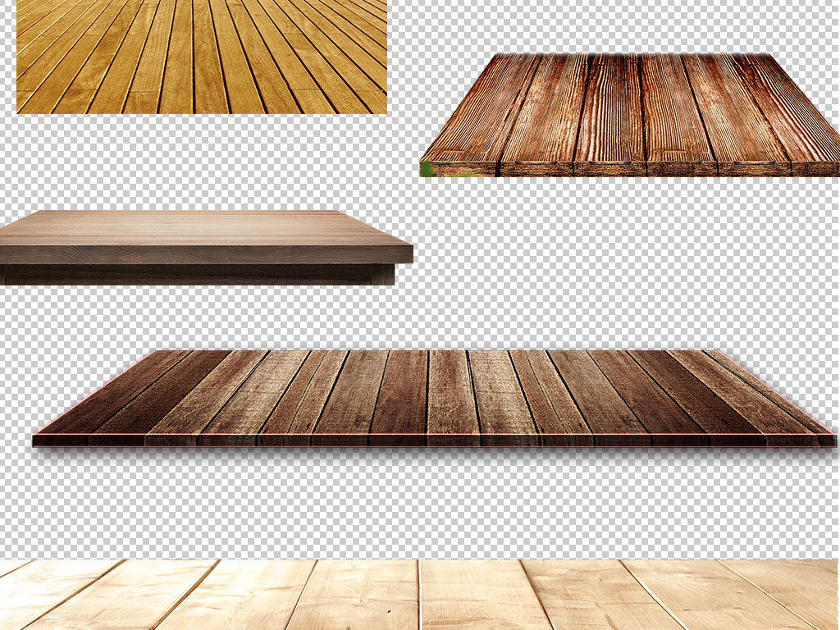Select the golden-yellow plank floor image

[x=201, y=56]
